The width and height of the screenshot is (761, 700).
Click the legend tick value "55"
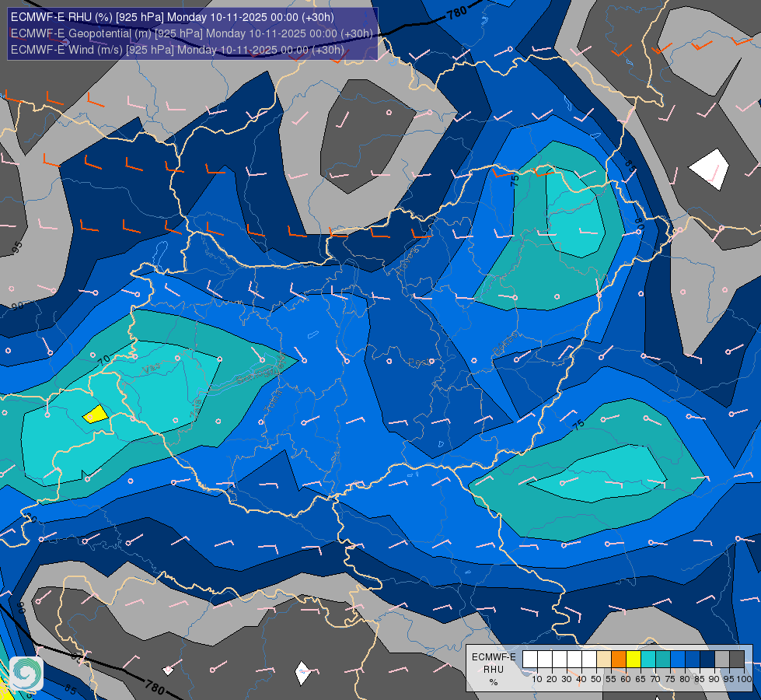pos(611,679)
